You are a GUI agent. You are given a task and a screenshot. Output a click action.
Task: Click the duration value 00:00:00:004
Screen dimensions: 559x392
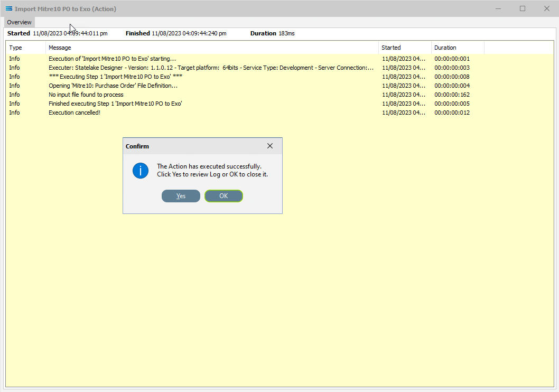(x=452, y=86)
